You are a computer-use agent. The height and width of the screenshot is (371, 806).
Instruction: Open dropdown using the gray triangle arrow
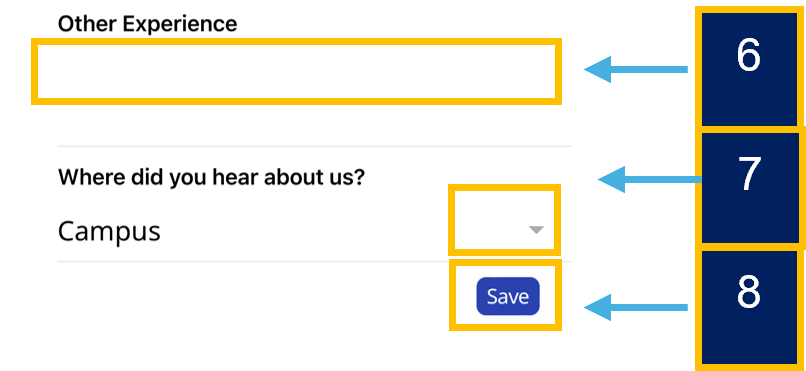[536, 230]
